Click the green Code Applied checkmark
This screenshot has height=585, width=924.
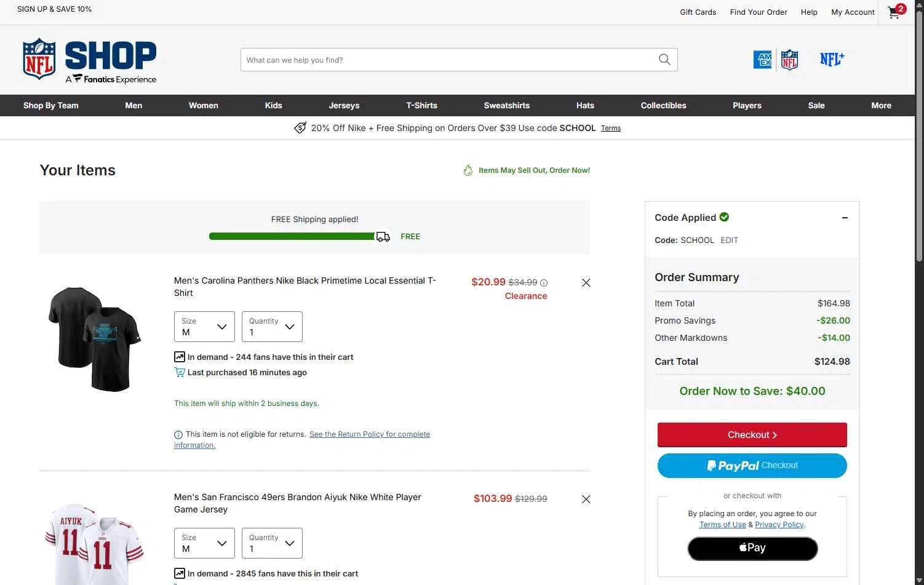point(724,217)
